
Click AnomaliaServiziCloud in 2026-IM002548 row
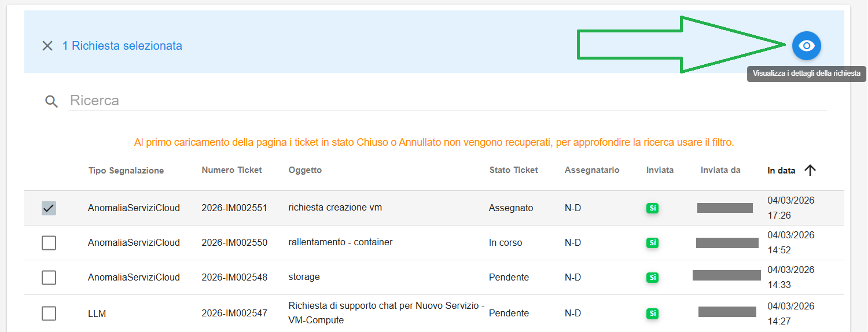134,277
